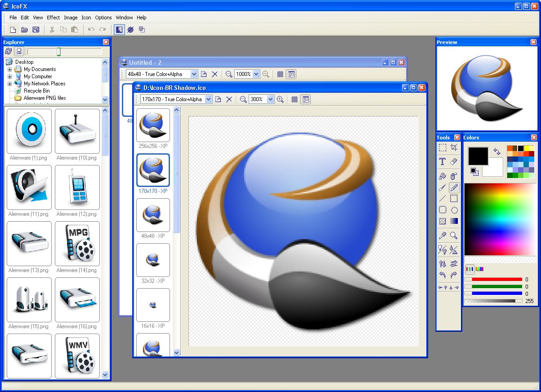Click the Cut scissors toolbar icon

point(52,30)
